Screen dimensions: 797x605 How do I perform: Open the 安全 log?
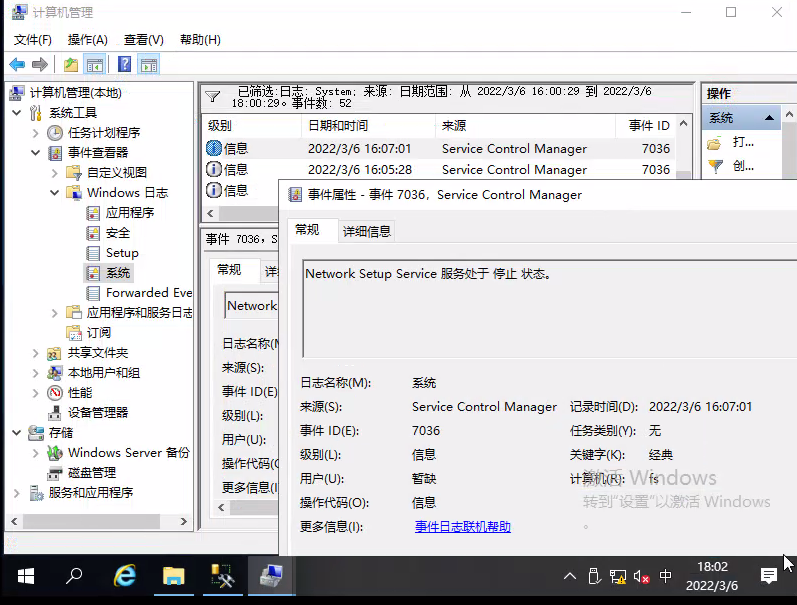tap(117, 233)
